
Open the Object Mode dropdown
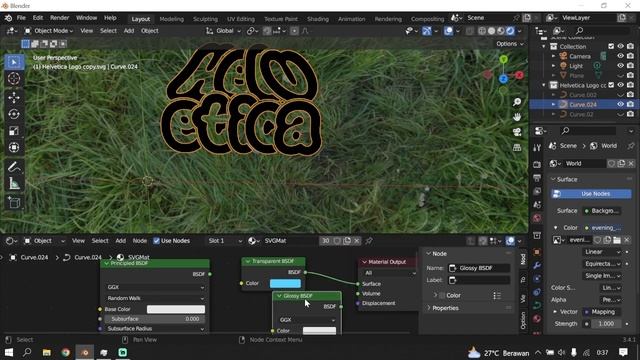click(49, 31)
